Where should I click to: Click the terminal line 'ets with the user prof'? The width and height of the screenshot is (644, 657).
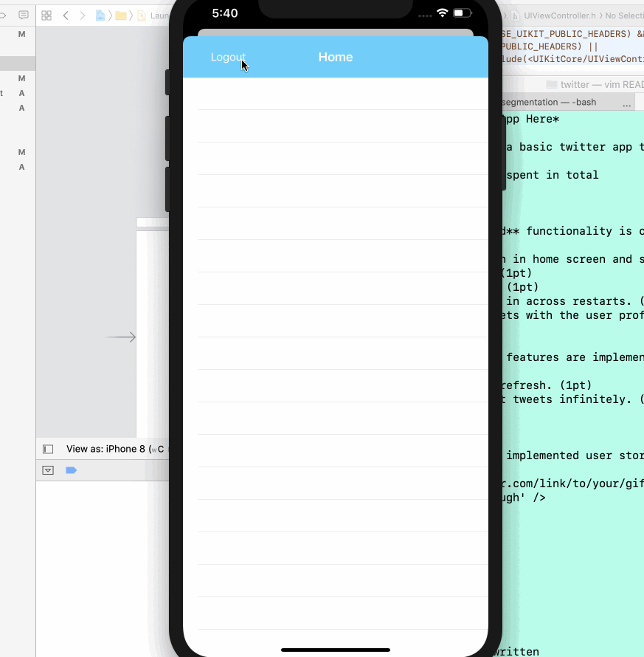[x=573, y=315]
